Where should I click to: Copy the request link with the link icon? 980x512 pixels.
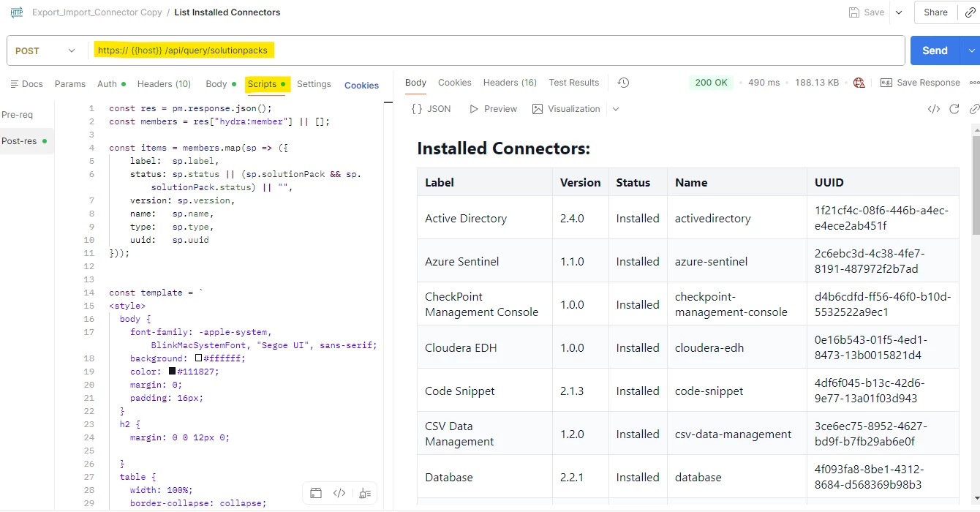click(x=970, y=12)
